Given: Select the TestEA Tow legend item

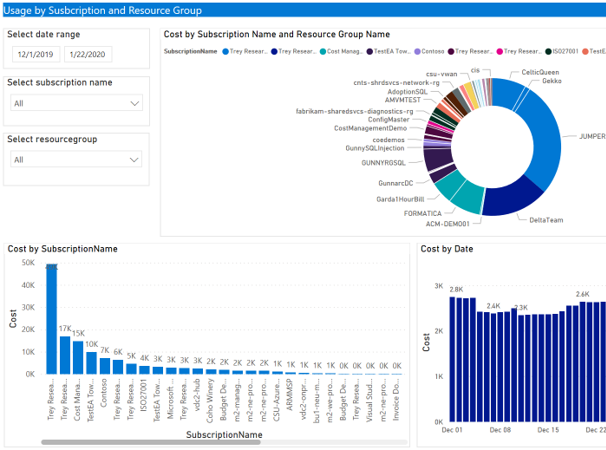Looking at the screenshot, I should pos(388,51).
